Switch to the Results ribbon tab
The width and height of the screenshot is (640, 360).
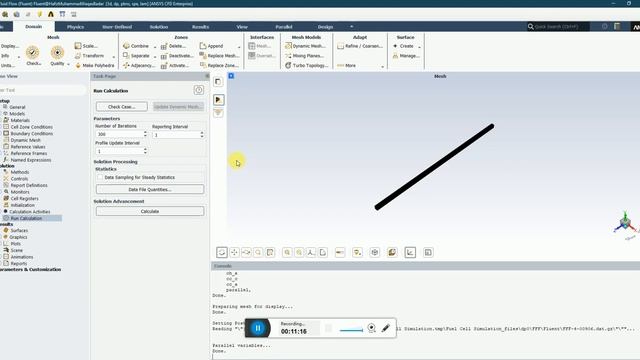200,27
